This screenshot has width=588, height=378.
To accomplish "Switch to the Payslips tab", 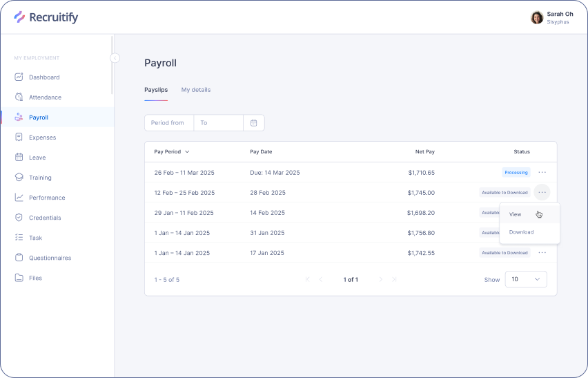I will point(156,90).
